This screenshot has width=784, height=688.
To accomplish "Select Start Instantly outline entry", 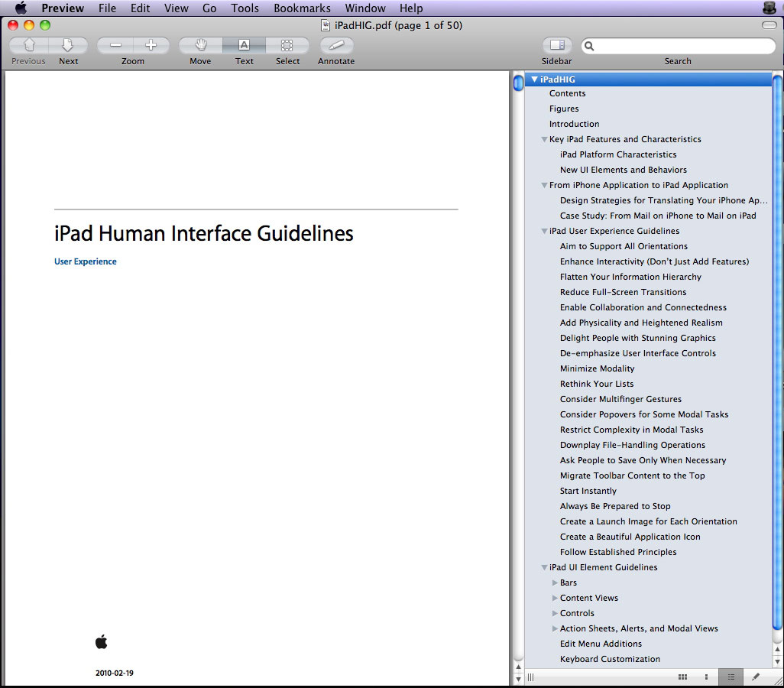I will pos(588,491).
